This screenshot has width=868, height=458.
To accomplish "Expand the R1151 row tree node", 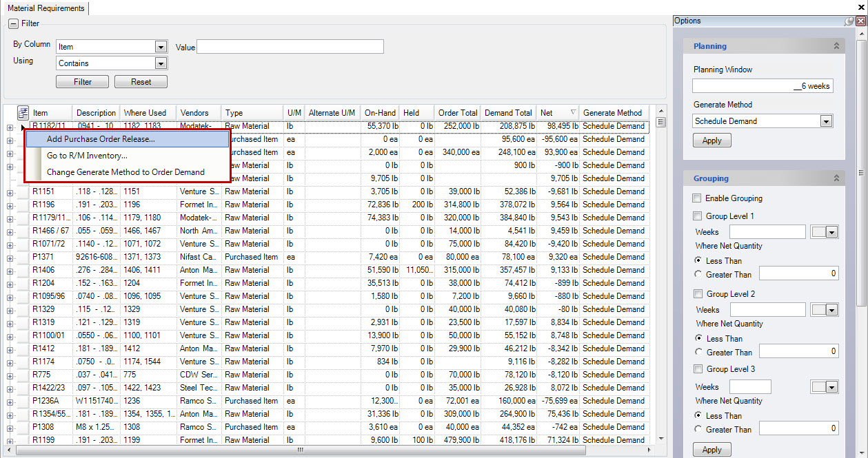I will pos(10,191).
